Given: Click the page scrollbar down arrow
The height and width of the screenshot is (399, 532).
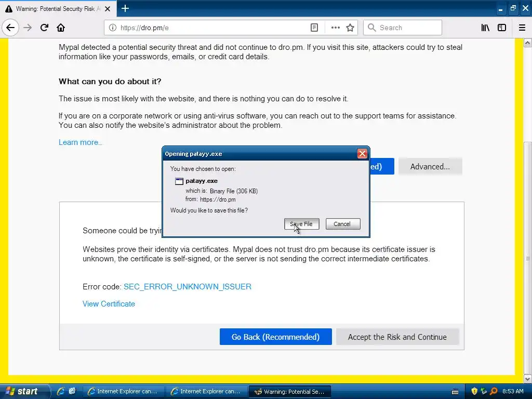Looking at the screenshot, I should pos(528,378).
